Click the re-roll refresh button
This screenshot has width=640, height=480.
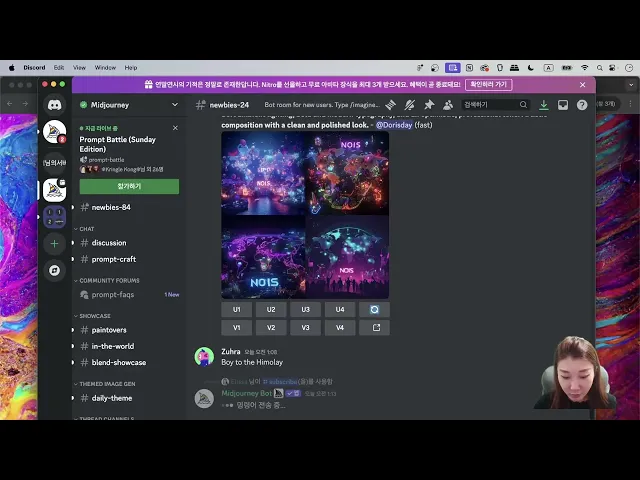(374, 310)
